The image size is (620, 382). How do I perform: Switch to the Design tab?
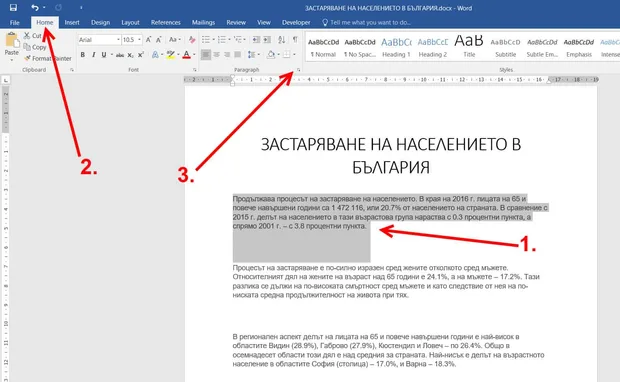coord(100,23)
